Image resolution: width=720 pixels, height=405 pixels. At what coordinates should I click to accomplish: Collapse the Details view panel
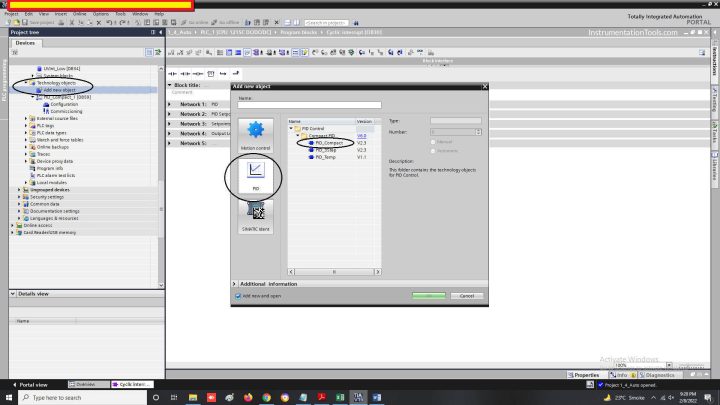pyautogui.click(x=13, y=294)
